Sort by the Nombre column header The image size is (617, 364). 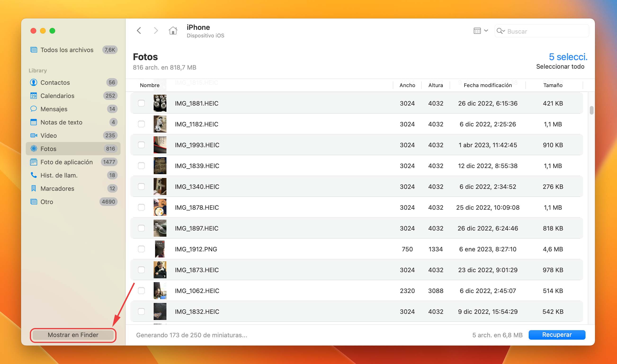click(x=150, y=85)
